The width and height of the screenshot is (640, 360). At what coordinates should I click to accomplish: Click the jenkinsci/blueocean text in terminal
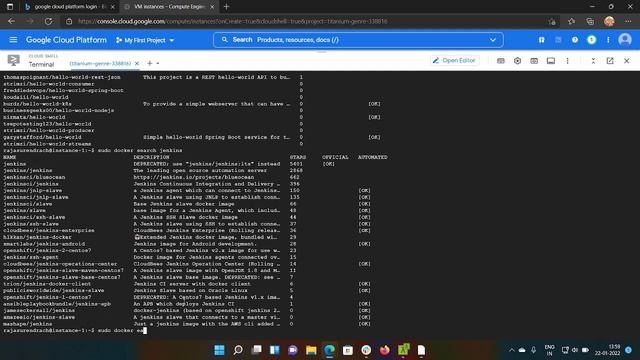click(34, 177)
